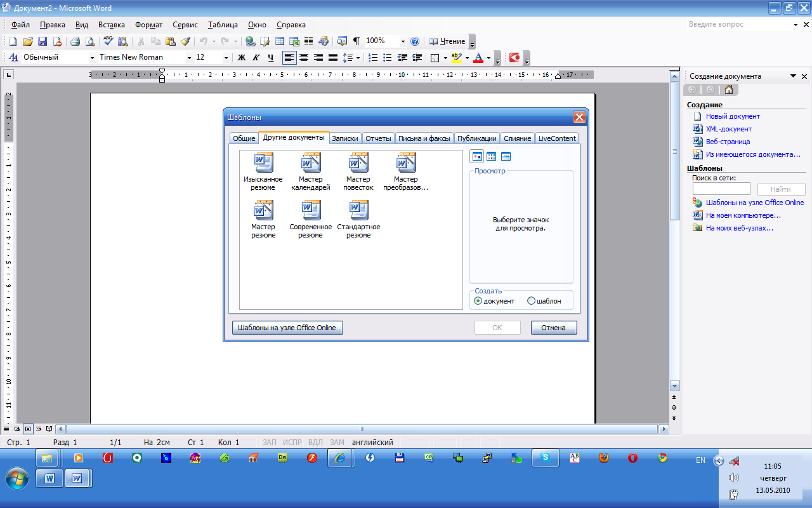Switch to the Публикации tab

tap(477, 138)
